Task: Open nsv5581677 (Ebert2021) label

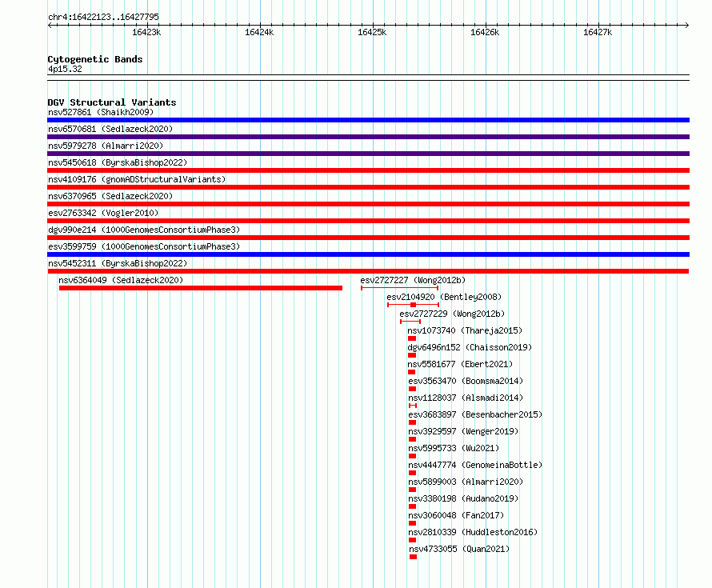Action: [460, 364]
